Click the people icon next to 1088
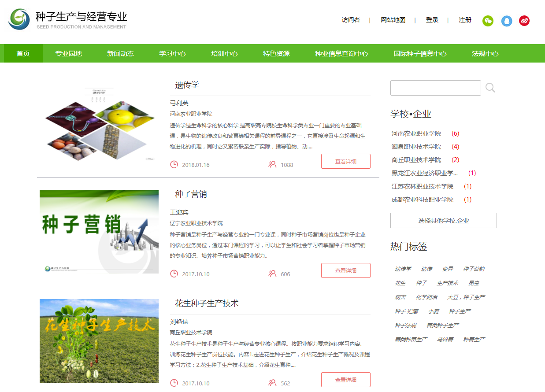Viewport: 545px width, 392px height. [272, 165]
